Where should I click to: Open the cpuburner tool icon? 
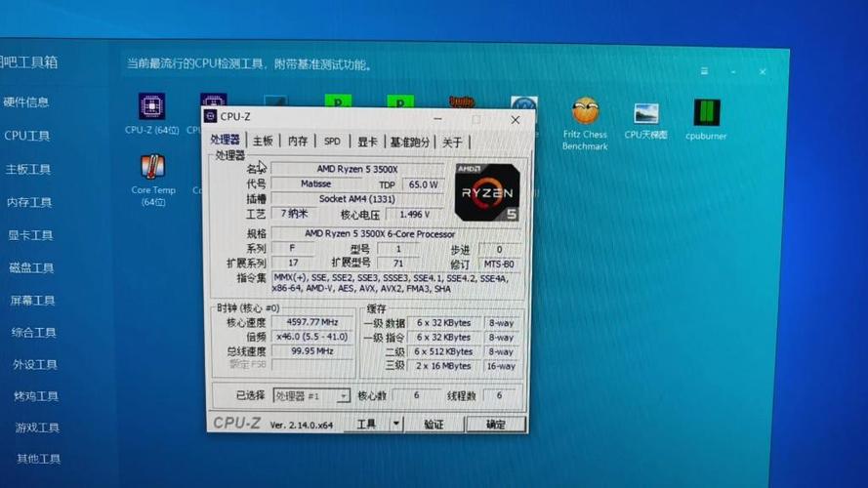(x=706, y=112)
